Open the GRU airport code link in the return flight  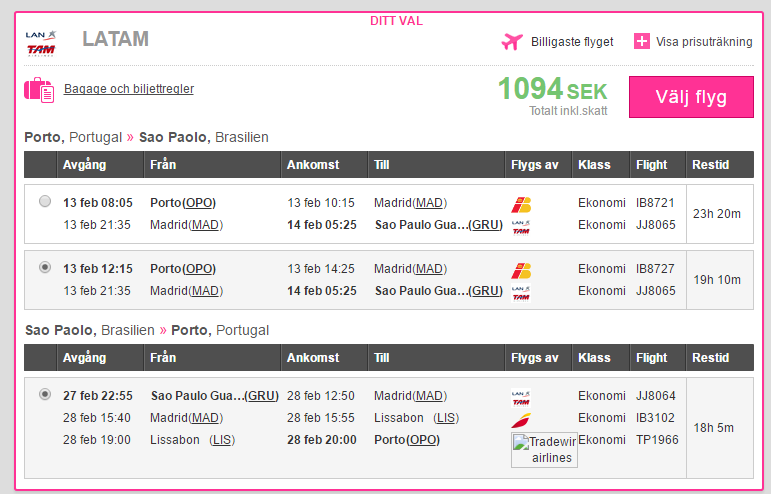262,396
